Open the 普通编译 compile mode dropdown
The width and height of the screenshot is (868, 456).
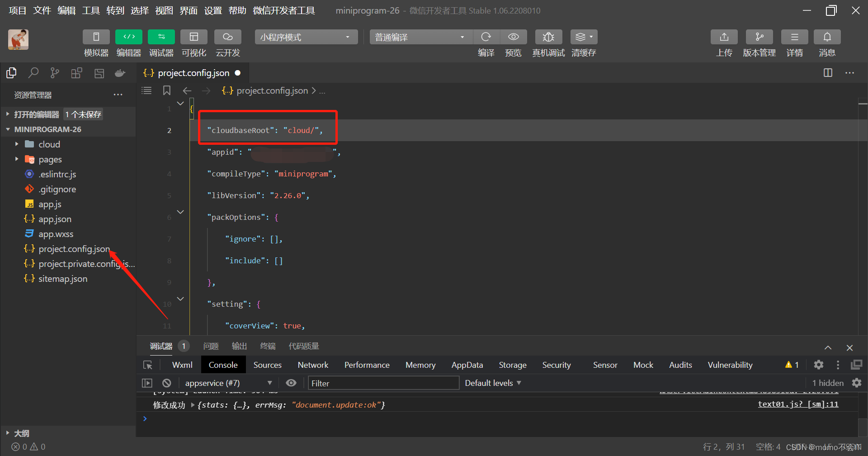click(421, 37)
